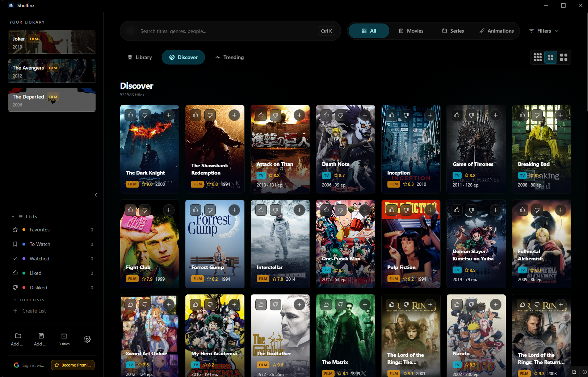Toggle thumbs down on Game of Thrones

pos(471,115)
